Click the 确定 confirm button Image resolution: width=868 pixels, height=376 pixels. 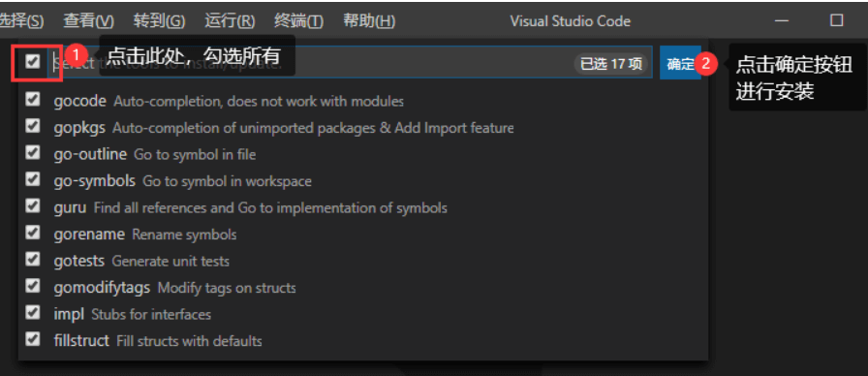(680, 63)
